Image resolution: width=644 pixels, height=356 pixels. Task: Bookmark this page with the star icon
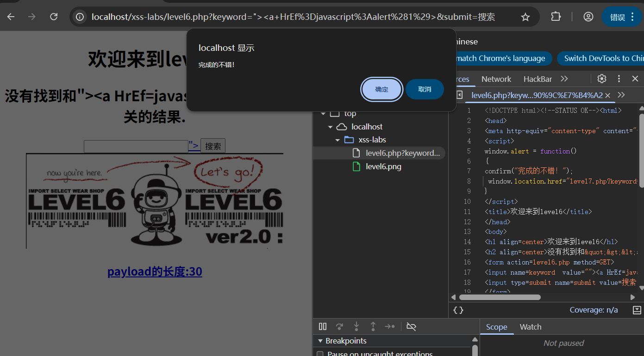[525, 17]
